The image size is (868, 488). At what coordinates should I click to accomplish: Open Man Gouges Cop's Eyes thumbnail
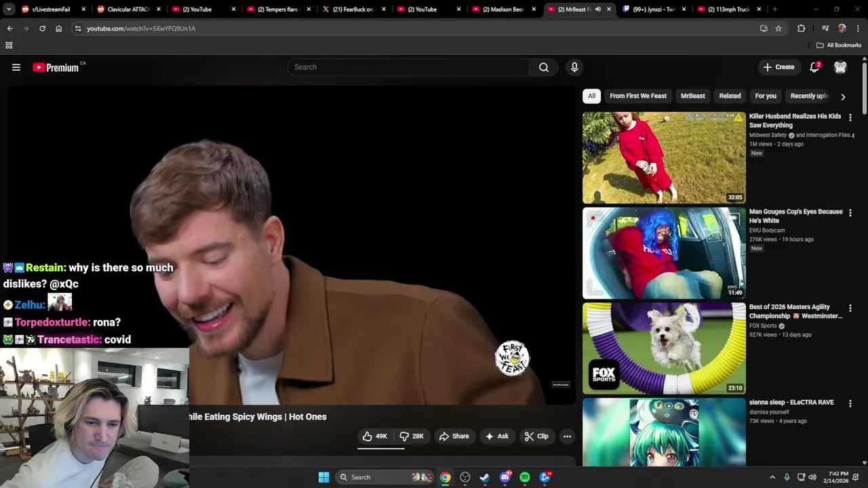(x=664, y=253)
